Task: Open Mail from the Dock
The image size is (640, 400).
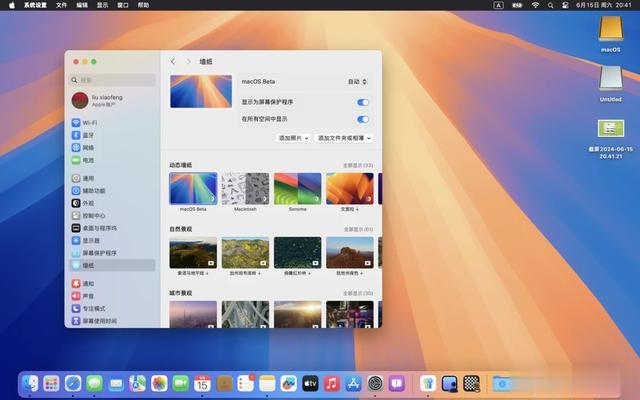Action: coord(116,383)
